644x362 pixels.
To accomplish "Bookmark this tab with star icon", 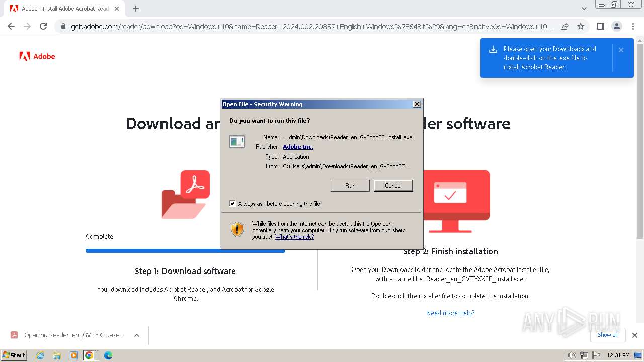I will [x=581, y=27].
